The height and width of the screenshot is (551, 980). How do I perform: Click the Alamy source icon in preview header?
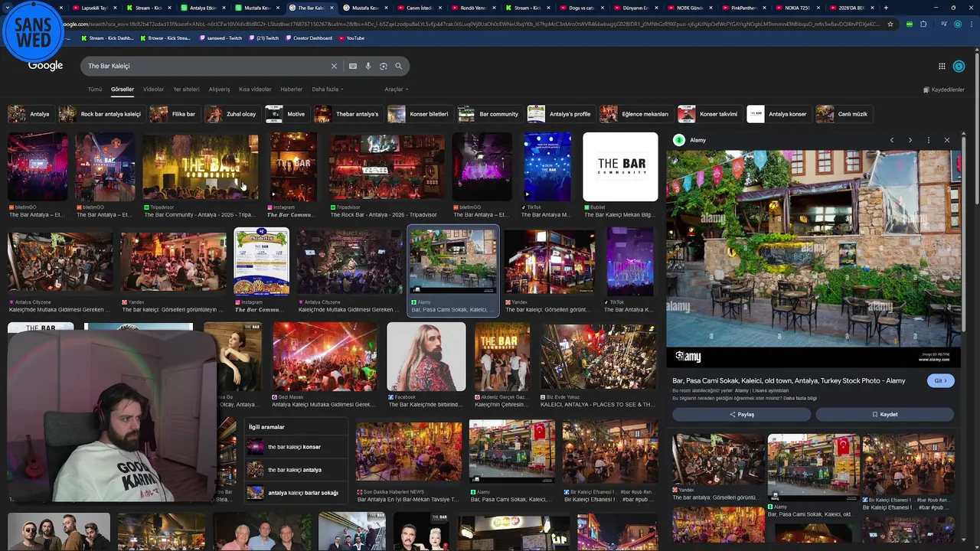pyautogui.click(x=678, y=140)
